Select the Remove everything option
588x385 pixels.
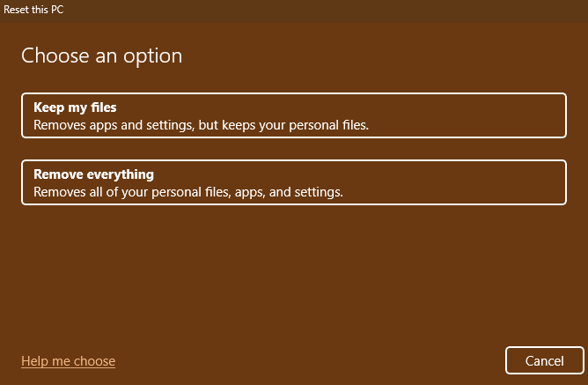293,182
